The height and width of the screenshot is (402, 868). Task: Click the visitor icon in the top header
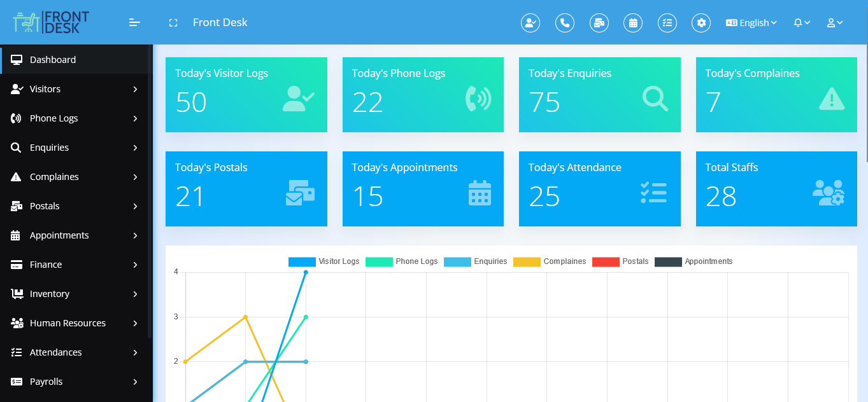530,23
